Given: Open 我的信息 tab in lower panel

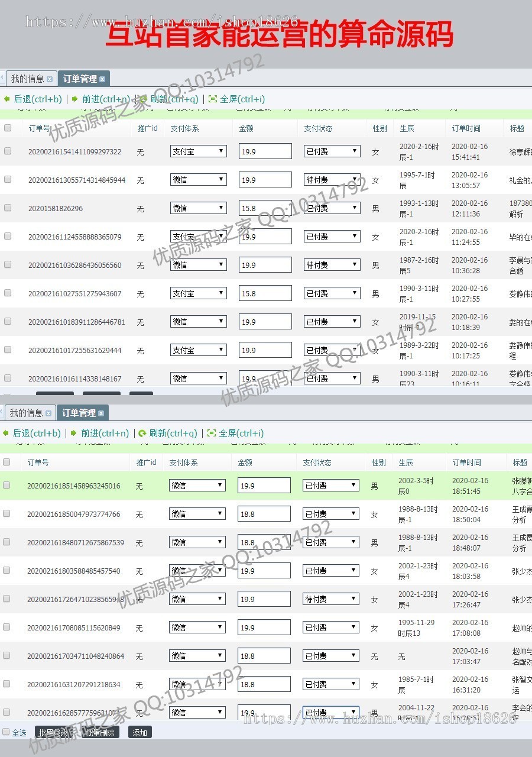Looking at the screenshot, I should coord(30,413).
